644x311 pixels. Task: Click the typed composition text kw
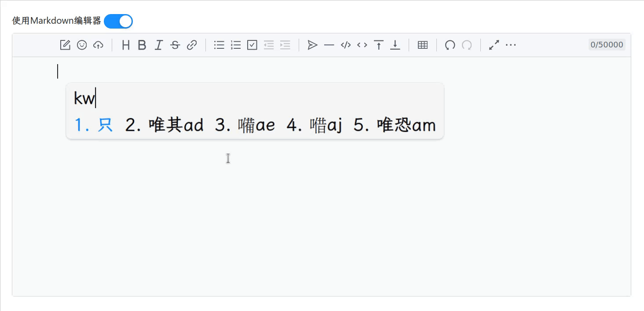[84, 98]
